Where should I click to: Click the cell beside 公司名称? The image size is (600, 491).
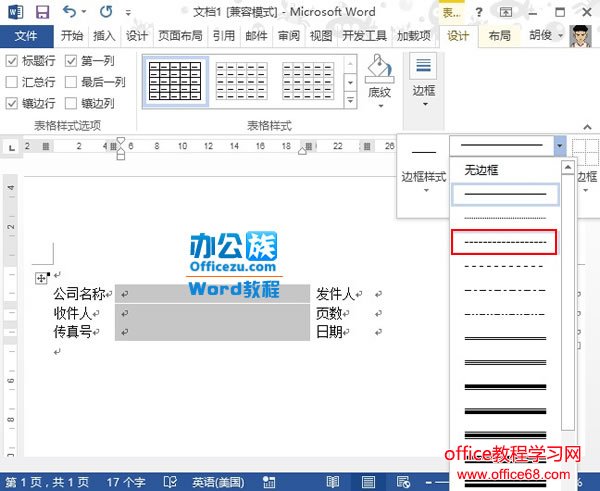tap(212, 294)
